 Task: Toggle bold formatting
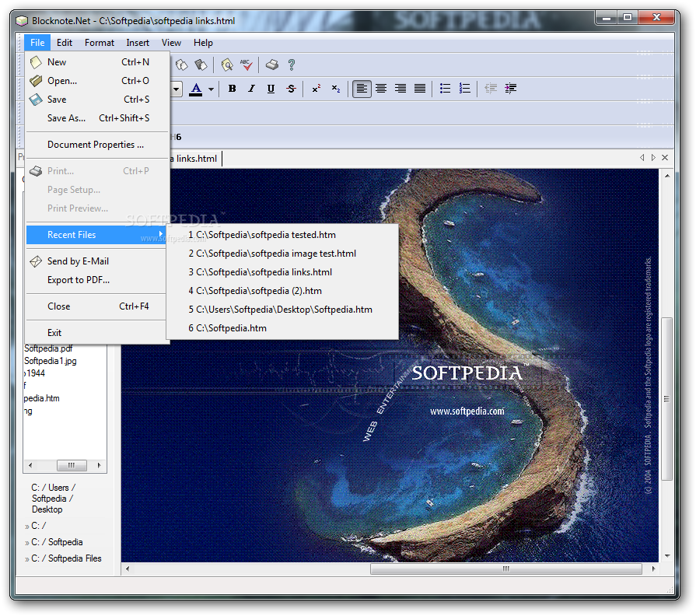click(233, 89)
